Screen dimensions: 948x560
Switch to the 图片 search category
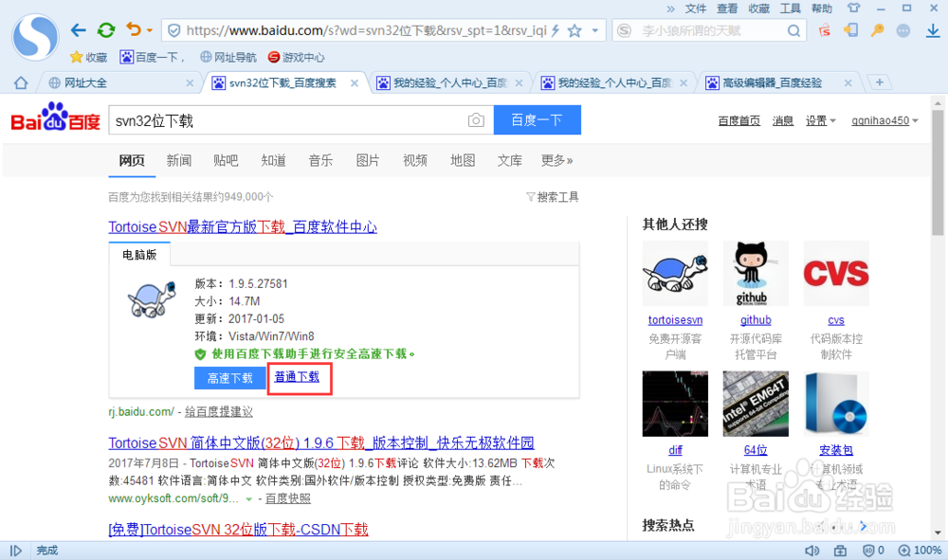click(x=368, y=160)
